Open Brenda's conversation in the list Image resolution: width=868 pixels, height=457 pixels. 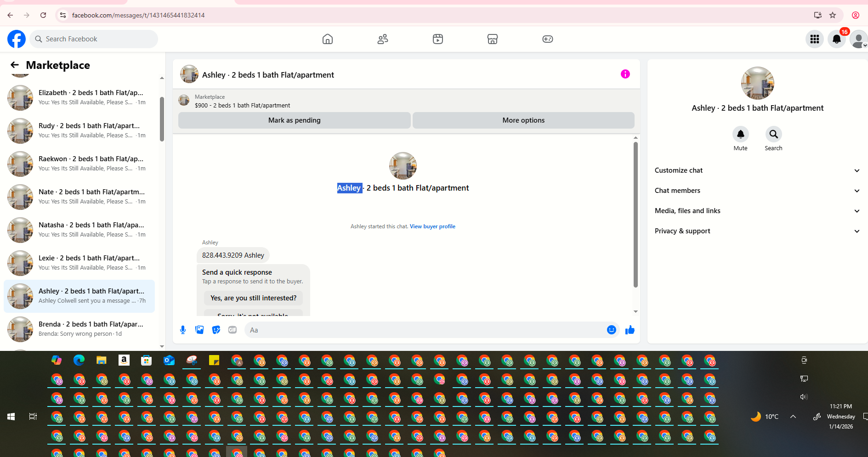point(79,329)
